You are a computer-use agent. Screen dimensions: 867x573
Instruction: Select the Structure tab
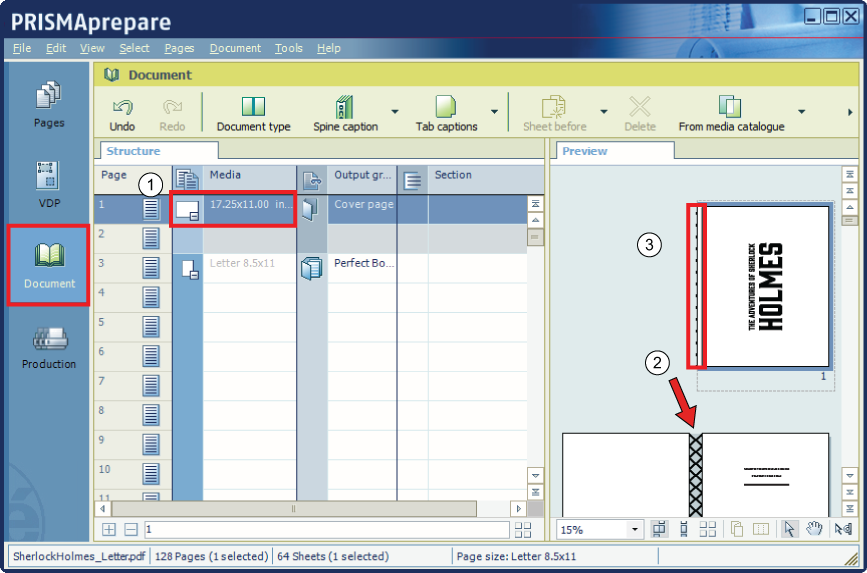[x=159, y=151]
